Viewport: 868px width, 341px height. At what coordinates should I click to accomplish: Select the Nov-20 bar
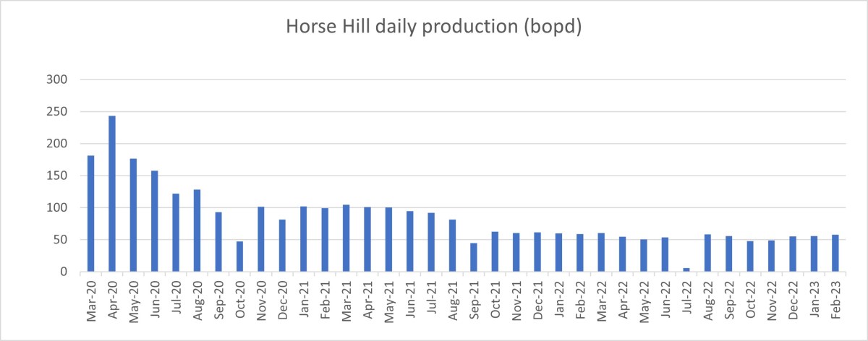(x=261, y=239)
